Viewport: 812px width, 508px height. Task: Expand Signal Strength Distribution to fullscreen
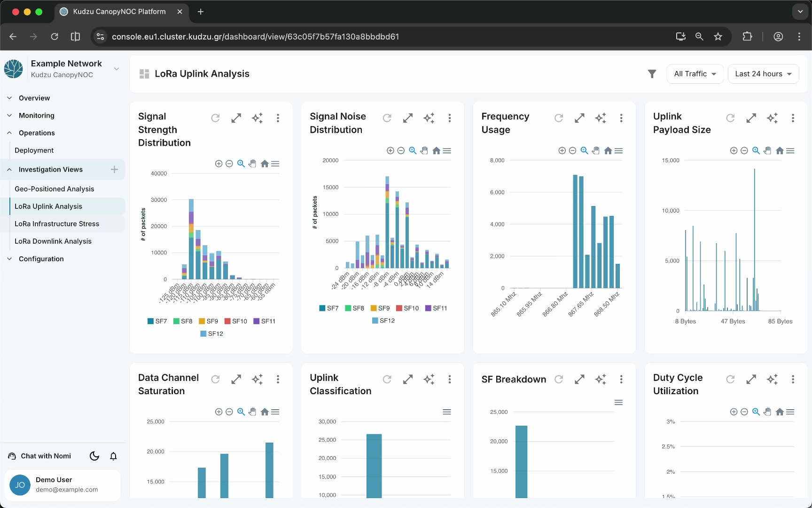click(x=236, y=118)
